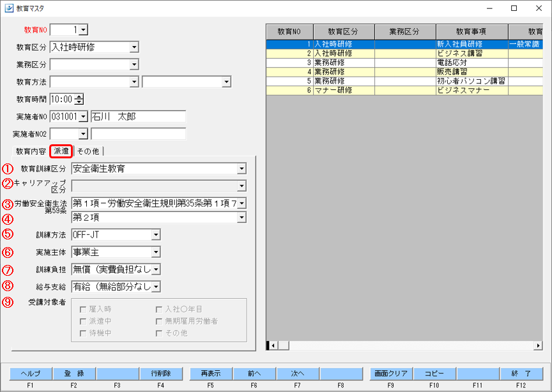Switch to the その他 tab

click(88, 151)
